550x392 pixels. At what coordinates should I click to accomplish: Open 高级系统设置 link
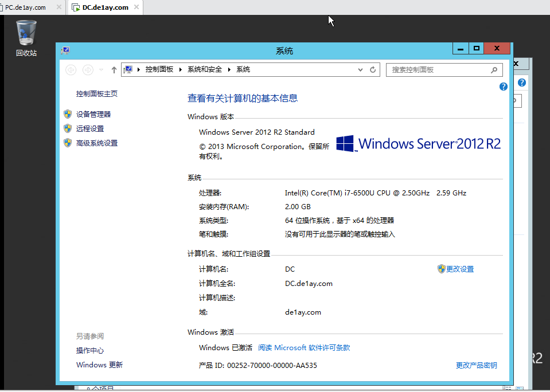click(x=97, y=143)
